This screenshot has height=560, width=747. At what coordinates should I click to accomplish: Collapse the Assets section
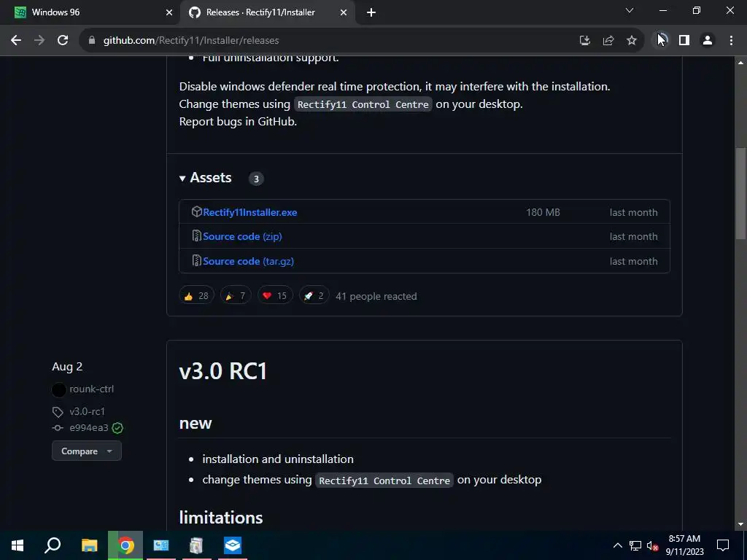pyautogui.click(x=205, y=178)
